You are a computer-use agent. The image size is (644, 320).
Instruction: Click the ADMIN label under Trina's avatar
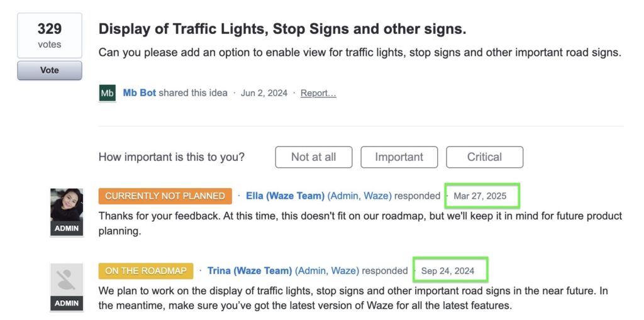(67, 304)
